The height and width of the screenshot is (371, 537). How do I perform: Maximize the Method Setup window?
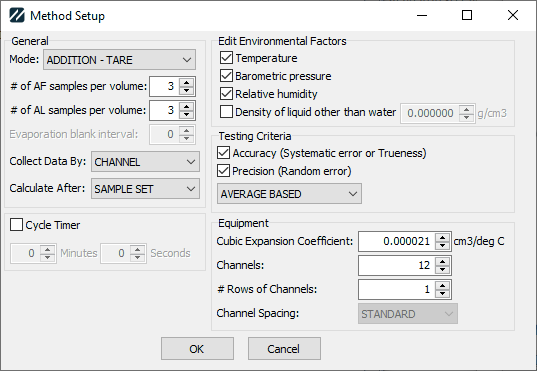pos(467,15)
